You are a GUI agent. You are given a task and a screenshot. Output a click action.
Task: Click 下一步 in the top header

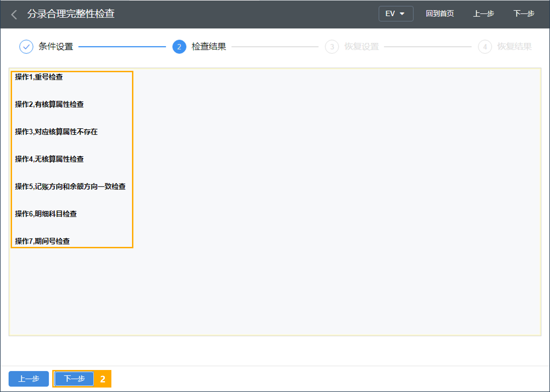(524, 14)
